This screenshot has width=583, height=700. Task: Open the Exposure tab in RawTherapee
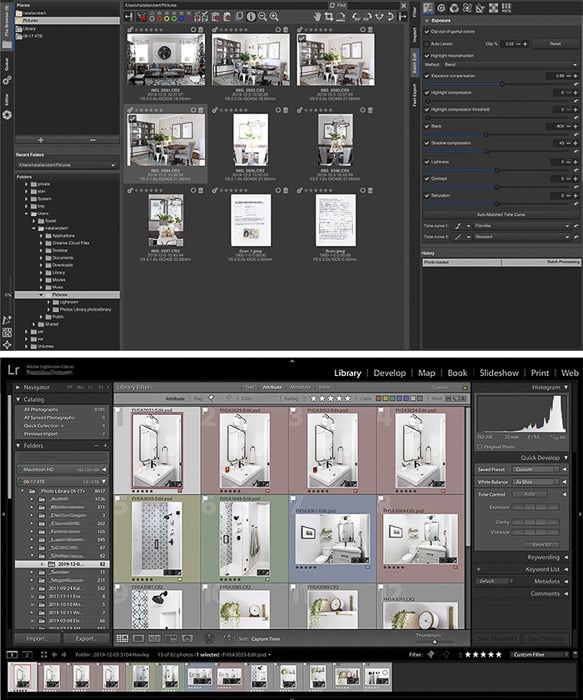coord(428,8)
